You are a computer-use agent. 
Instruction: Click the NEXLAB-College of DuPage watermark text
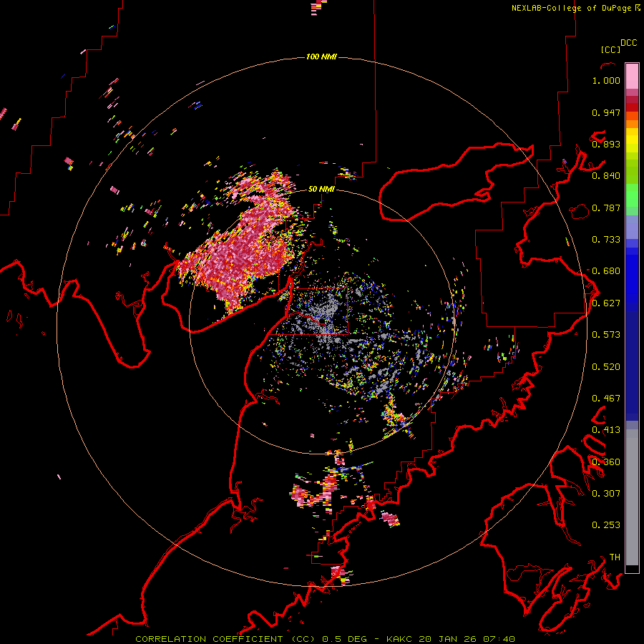click(575, 8)
